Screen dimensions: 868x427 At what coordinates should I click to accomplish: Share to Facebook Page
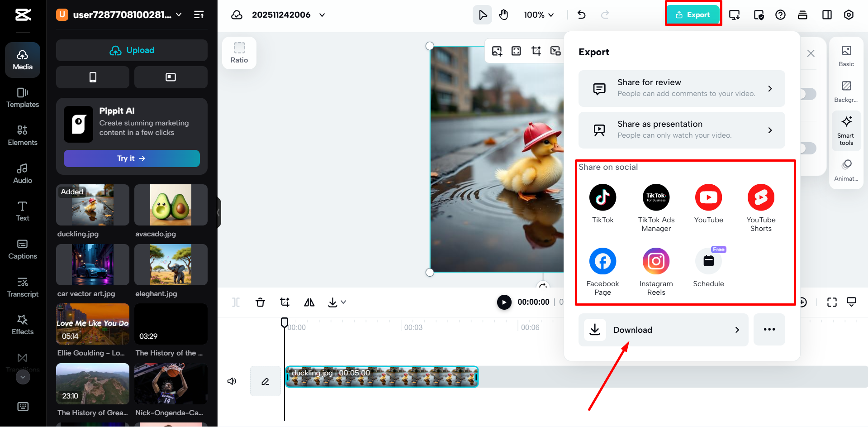pos(603,272)
